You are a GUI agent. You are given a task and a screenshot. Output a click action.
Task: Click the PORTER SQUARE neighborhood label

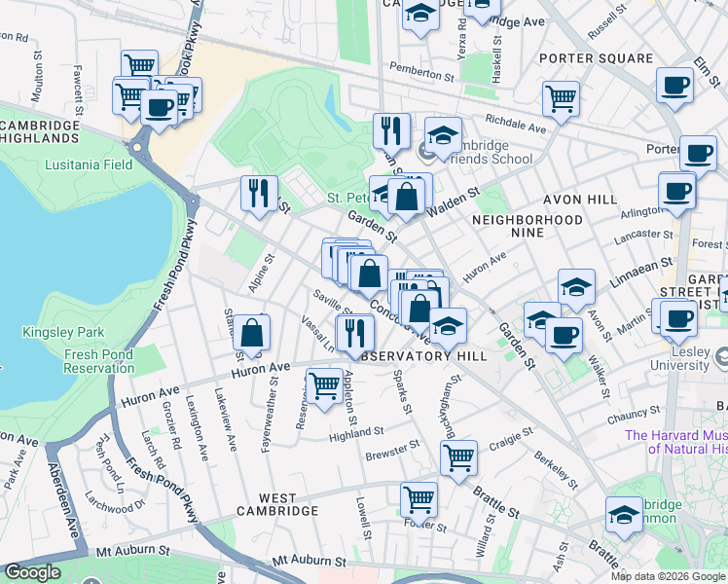click(597, 58)
